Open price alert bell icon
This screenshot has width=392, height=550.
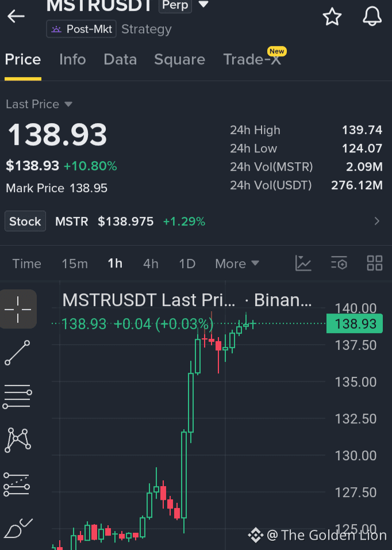pyautogui.click(x=372, y=16)
